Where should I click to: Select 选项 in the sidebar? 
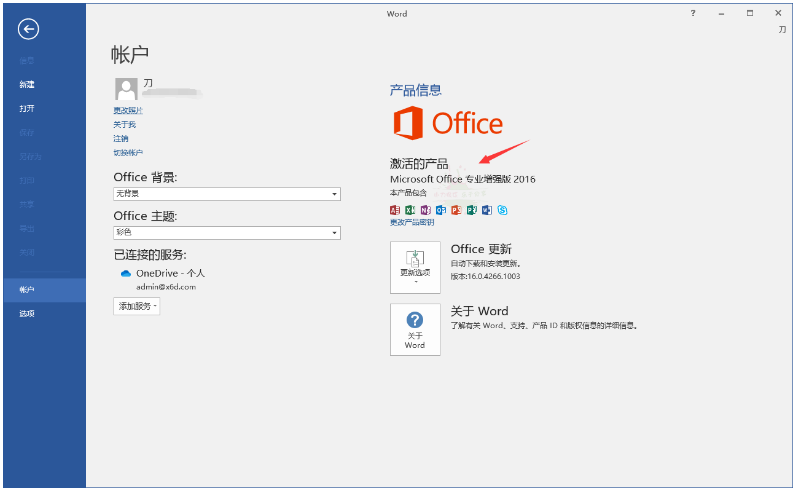tap(27, 313)
